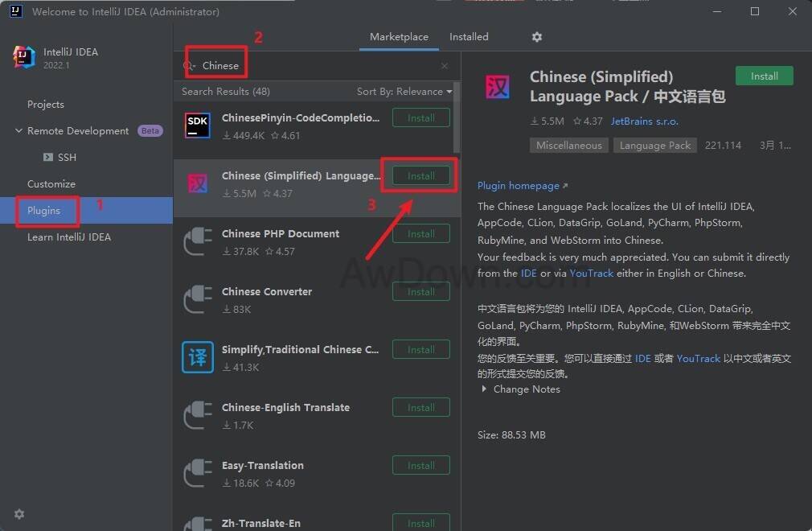Click the JetBrains s.r.o. vendor link

pyautogui.click(x=644, y=121)
